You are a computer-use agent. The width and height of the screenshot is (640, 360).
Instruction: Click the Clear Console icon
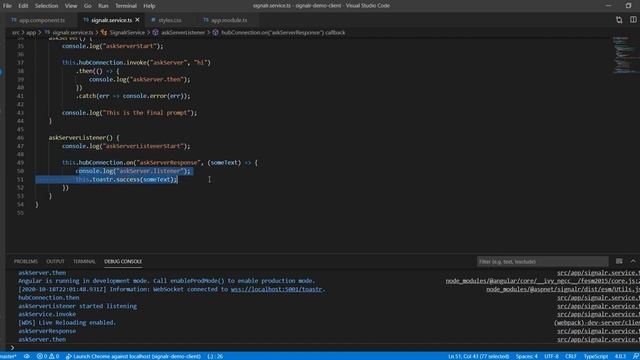pyautogui.click(x=619, y=261)
